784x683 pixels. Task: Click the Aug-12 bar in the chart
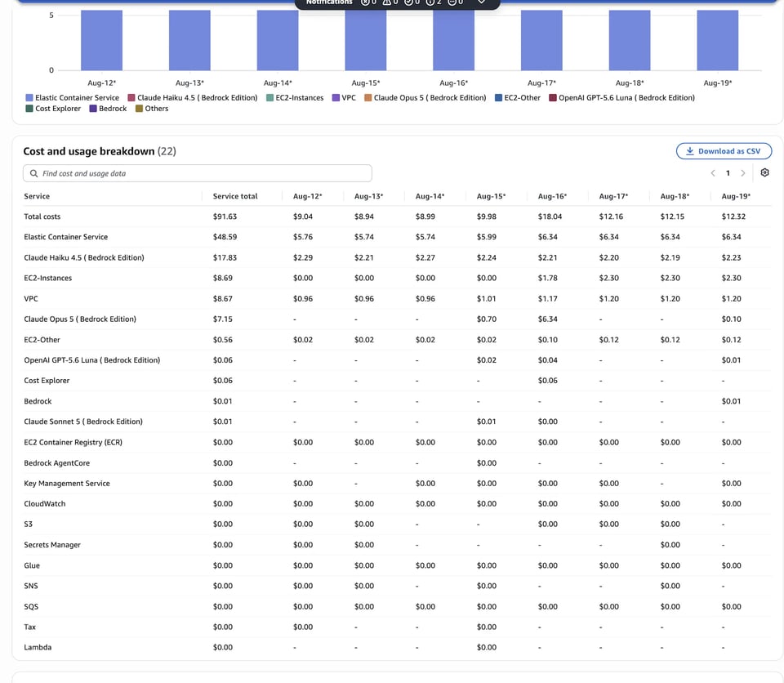point(101,40)
